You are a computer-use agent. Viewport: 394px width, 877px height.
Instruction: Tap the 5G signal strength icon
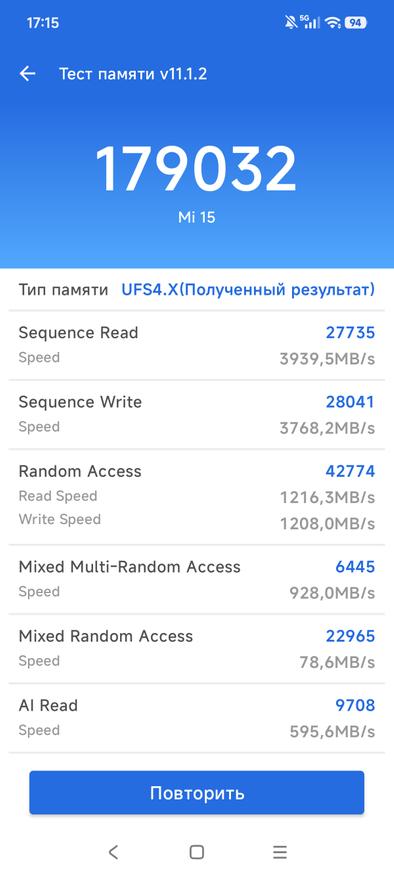310,22
